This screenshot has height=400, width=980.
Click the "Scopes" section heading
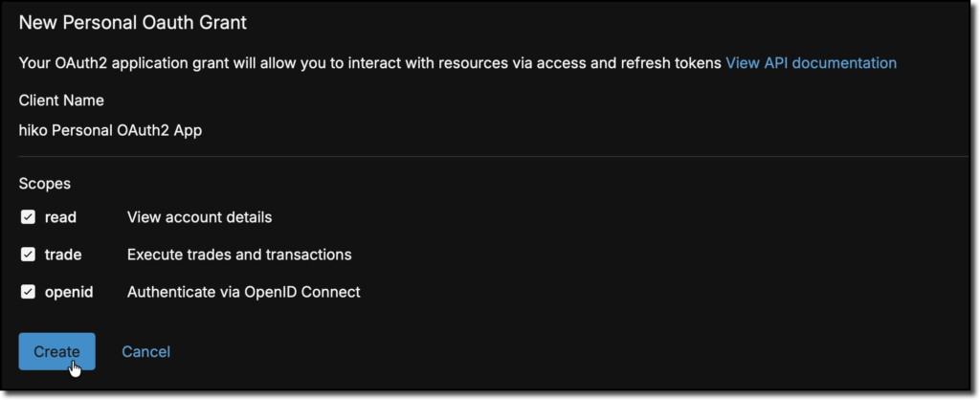(x=44, y=183)
